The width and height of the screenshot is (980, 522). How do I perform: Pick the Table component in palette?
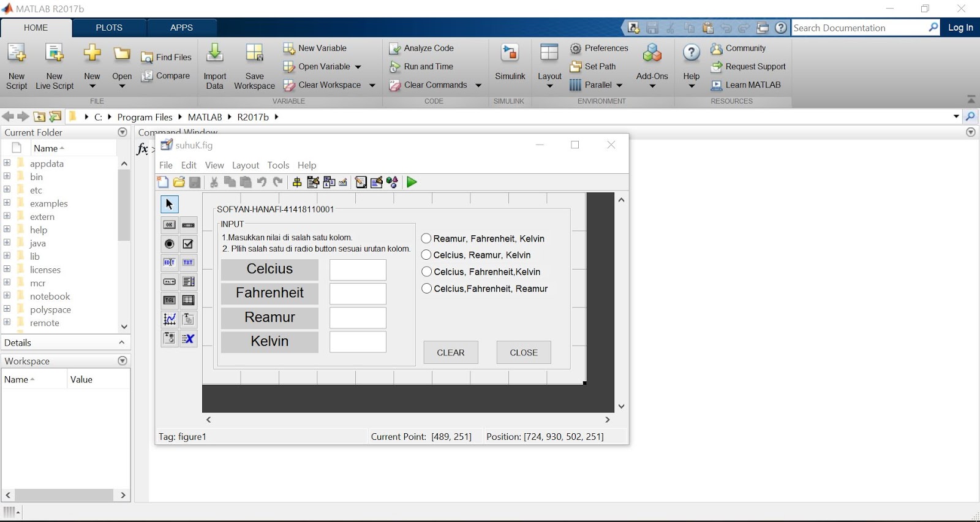[189, 300]
